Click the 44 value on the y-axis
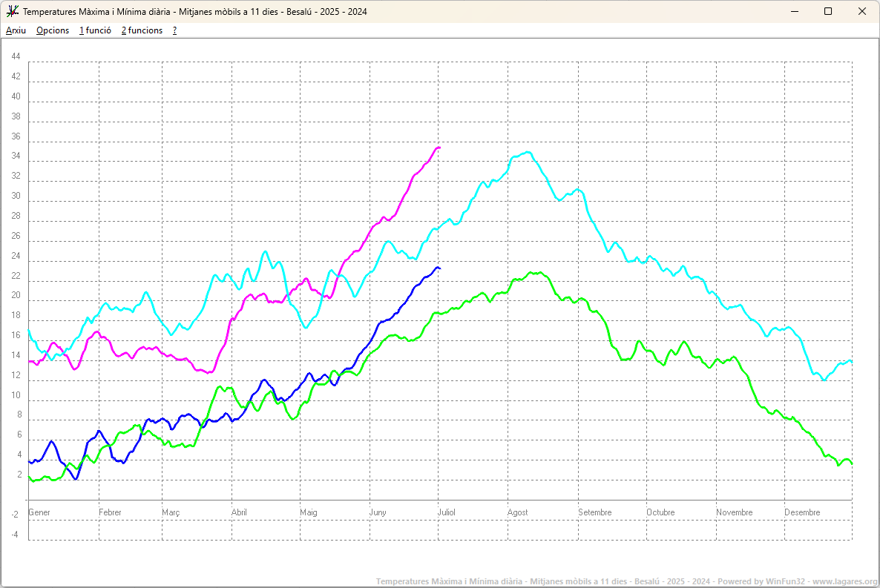The height and width of the screenshot is (588, 880). click(x=16, y=56)
